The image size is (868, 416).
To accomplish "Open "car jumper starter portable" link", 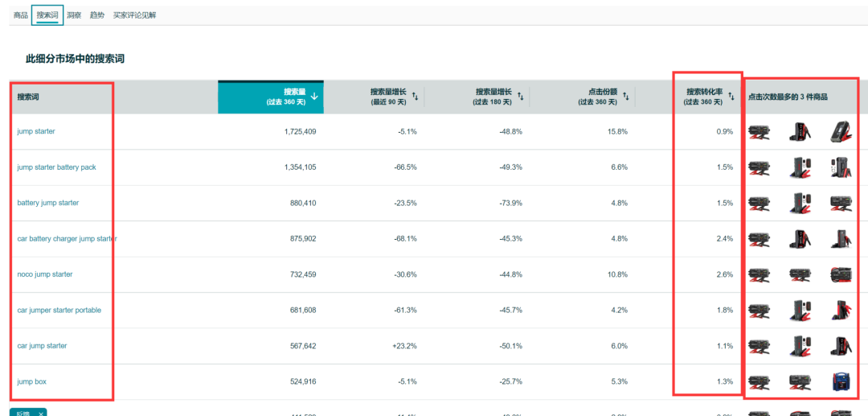I will (59, 311).
